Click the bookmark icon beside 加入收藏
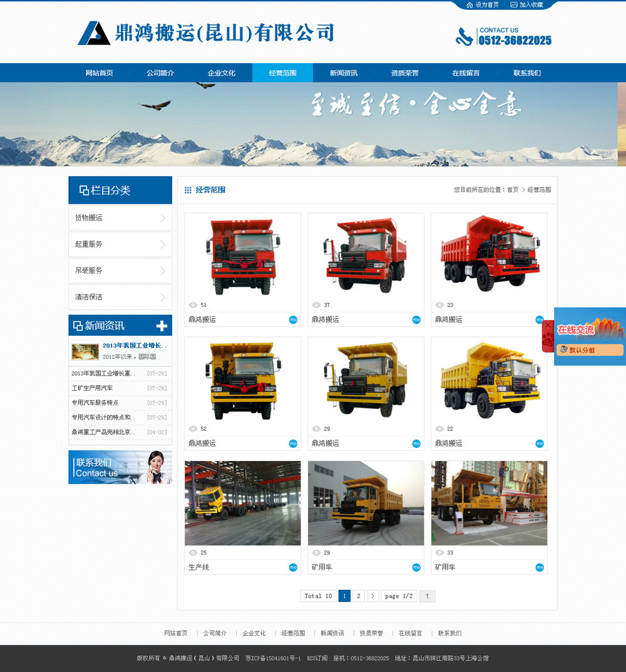Screen dimensions: 626x672 point(514,5)
